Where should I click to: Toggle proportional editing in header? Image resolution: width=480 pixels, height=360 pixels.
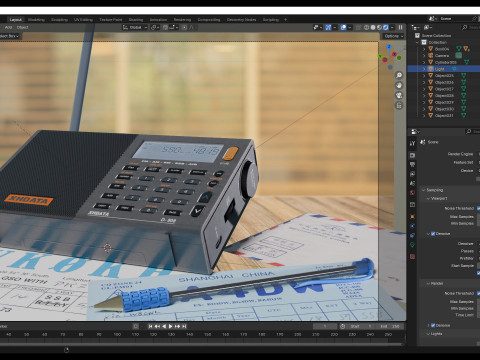[x=184, y=27]
